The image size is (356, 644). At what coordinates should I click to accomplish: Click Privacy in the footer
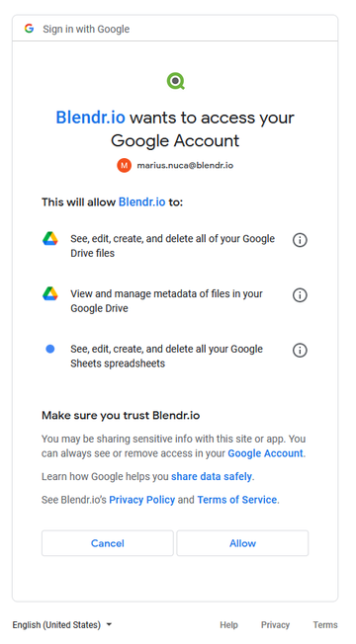coord(275,624)
